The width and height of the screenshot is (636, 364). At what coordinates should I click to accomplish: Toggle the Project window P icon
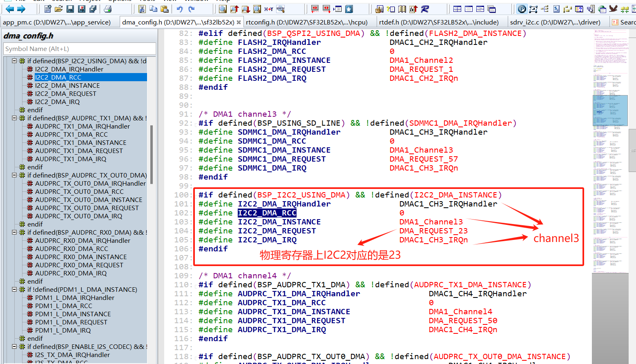[522, 9]
